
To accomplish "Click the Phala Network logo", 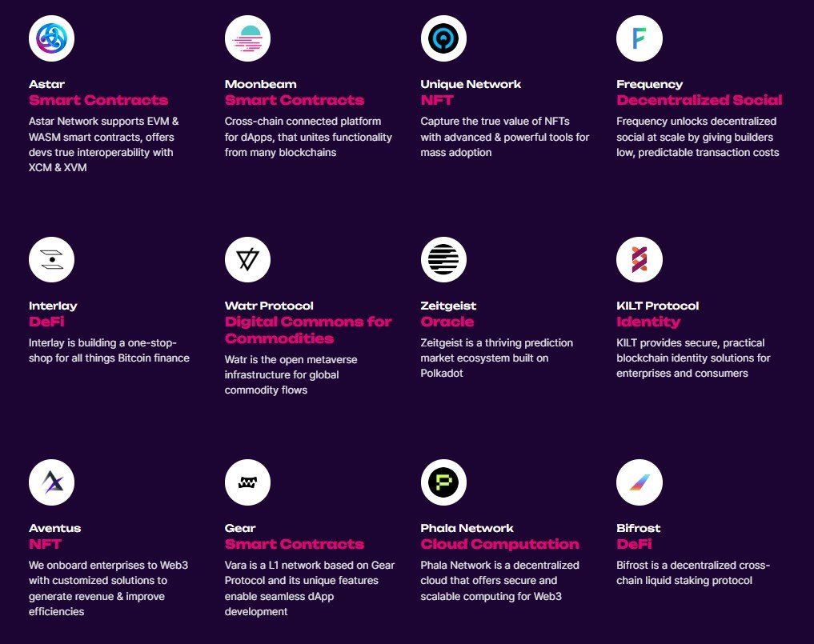I will pos(443,482).
